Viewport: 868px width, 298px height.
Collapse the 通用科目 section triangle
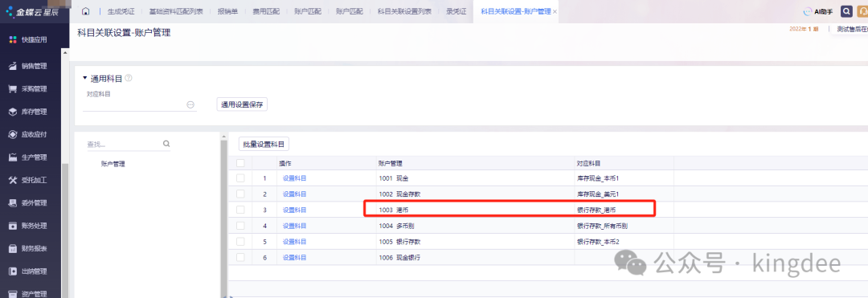[x=85, y=79]
